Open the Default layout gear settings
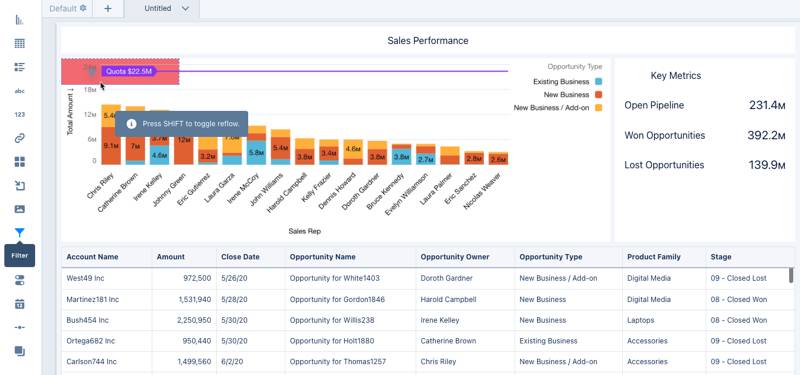The width and height of the screenshot is (800, 375). (83, 8)
